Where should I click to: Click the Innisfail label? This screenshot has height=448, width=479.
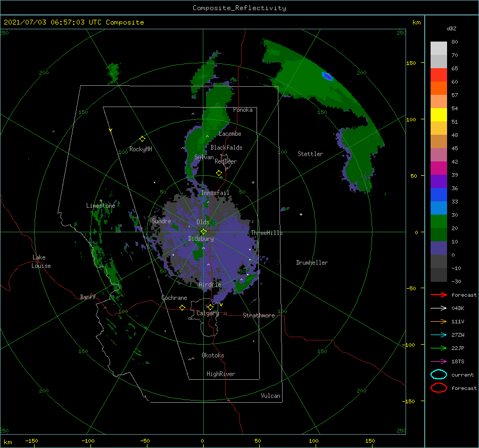click(x=215, y=193)
